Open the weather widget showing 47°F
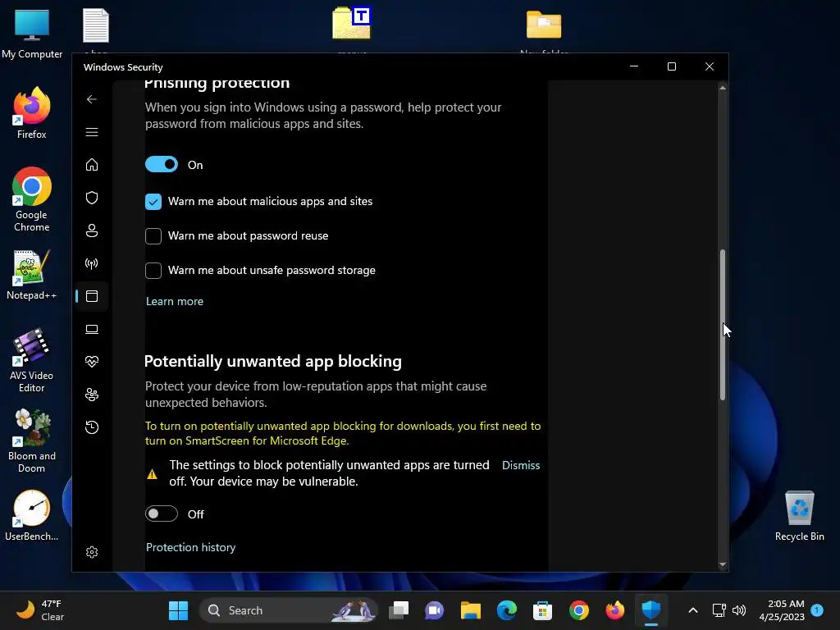 (x=40, y=610)
